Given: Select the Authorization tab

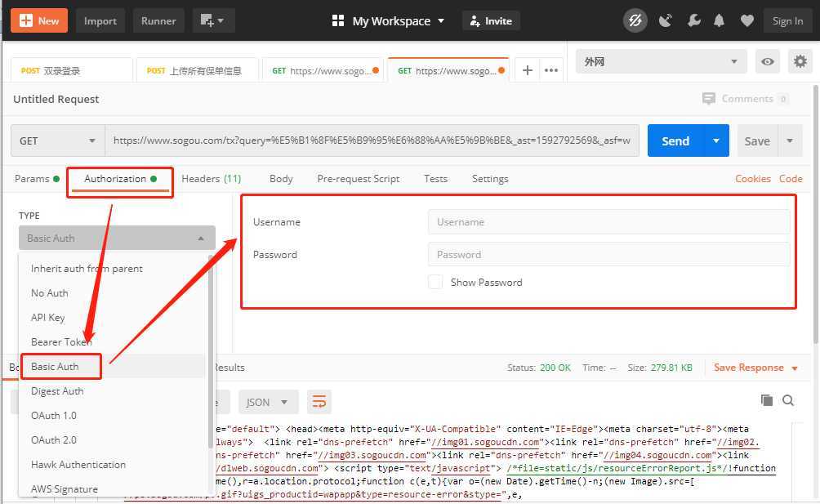Looking at the screenshot, I should 120,179.
